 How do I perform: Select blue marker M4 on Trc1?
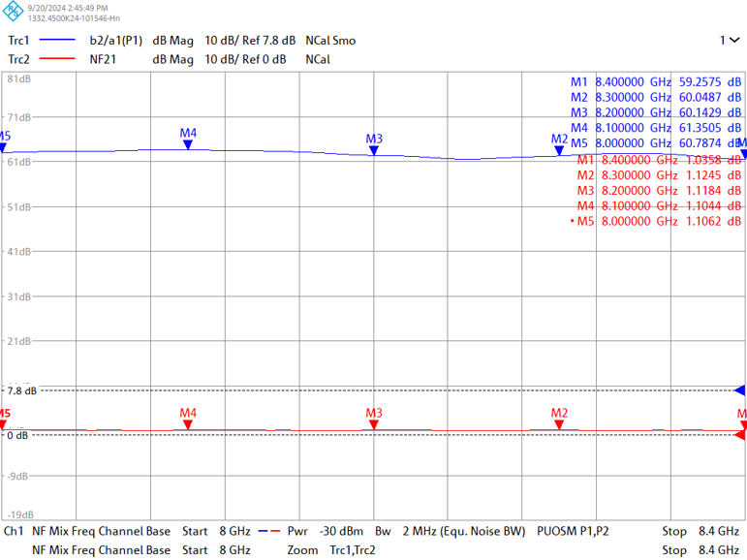[188, 144]
